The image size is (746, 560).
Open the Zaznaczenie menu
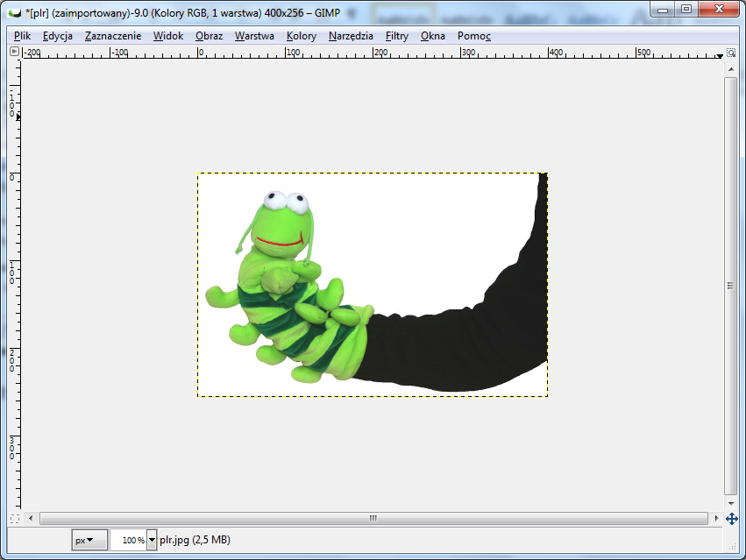113,36
